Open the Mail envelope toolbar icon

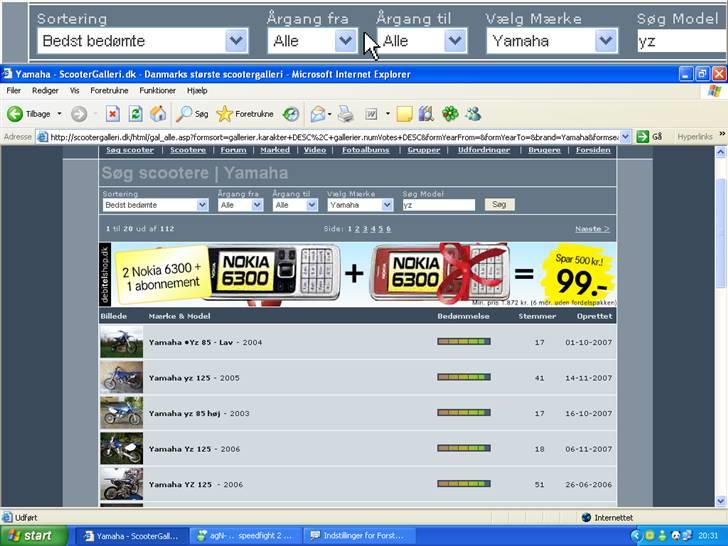[x=318, y=114]
